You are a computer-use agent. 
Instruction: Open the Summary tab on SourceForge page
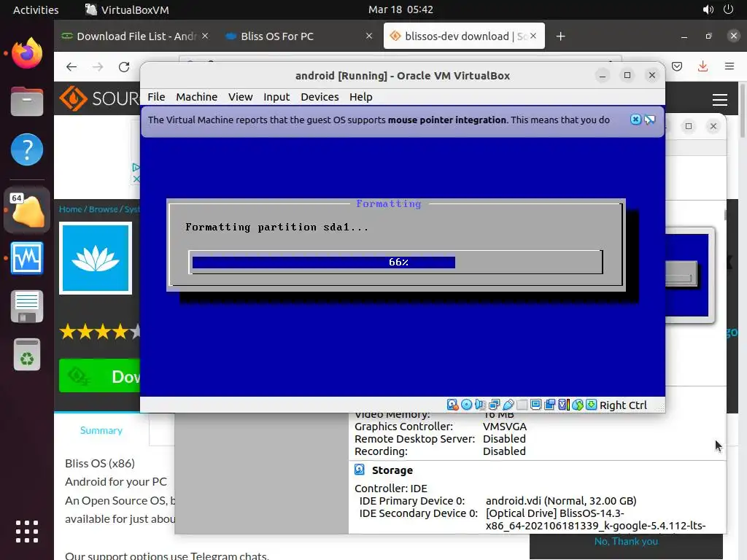[101, 430]
